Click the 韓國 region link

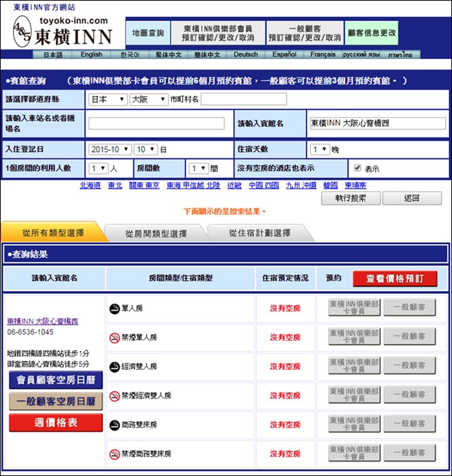[x=330, y=185]
